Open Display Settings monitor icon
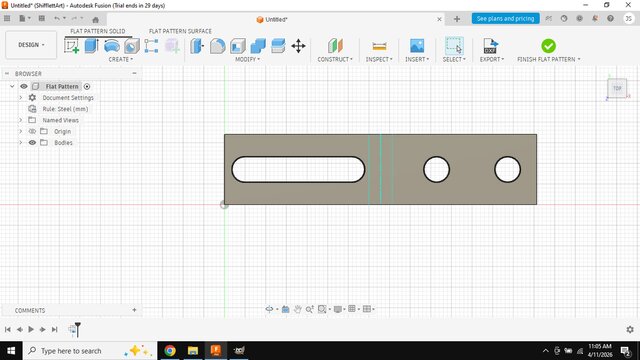The height and width of the screenshot is (360, 640). (x=338, y=309)
